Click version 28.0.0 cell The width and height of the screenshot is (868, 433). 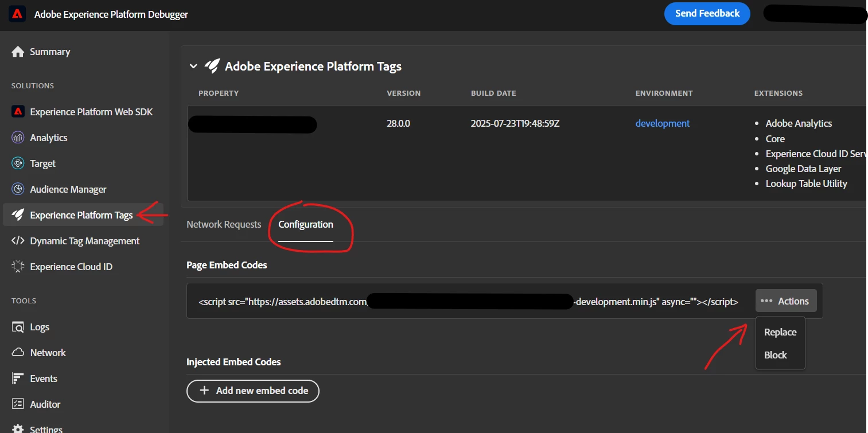(x=399, y=123)
